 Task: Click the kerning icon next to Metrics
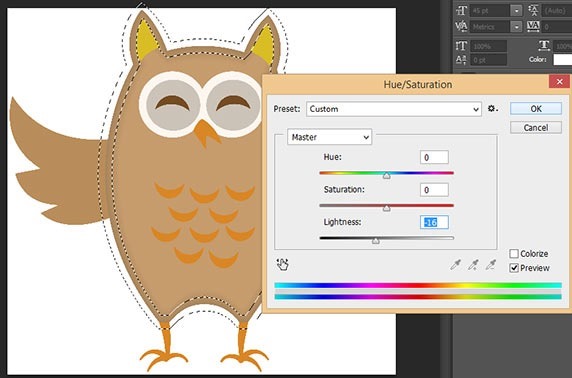(461, 27)
